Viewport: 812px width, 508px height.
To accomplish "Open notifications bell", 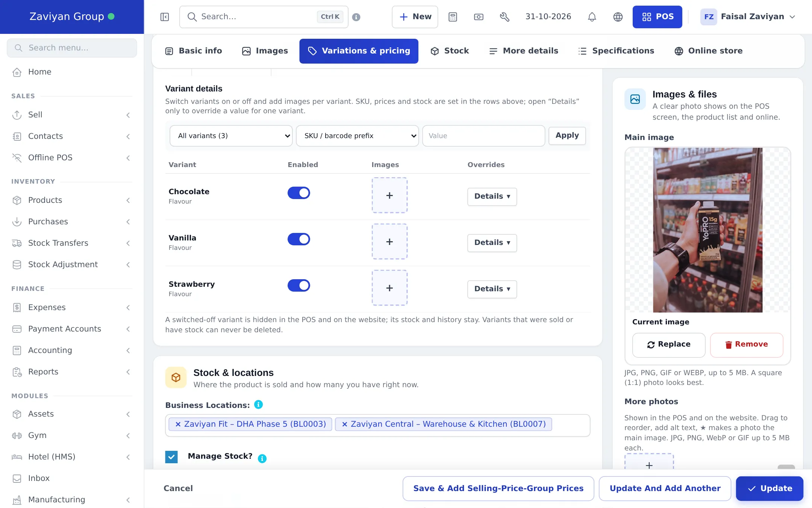I will click(592, 17).
